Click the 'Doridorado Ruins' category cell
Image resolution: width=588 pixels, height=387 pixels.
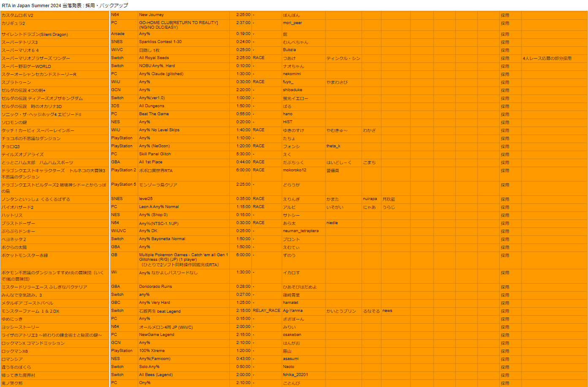pyautogui.click(x=184, y=287)
